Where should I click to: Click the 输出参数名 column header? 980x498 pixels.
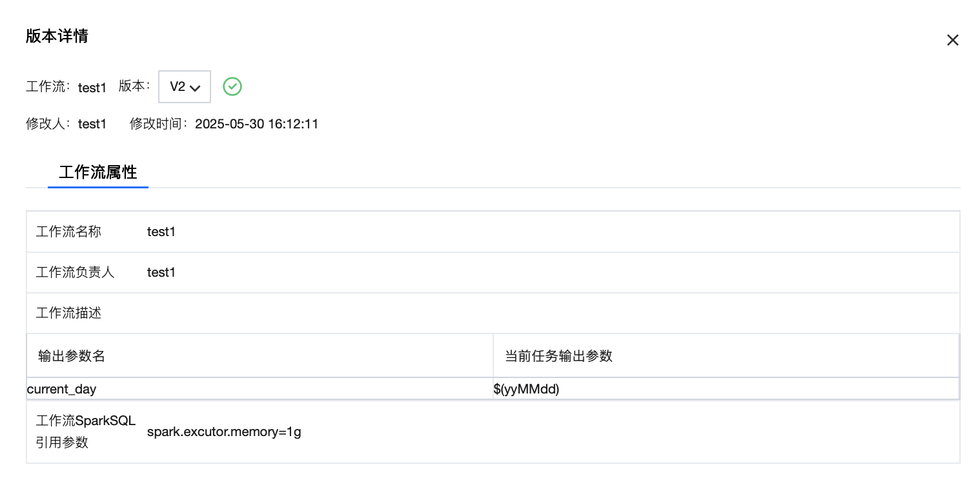point(72,356)
